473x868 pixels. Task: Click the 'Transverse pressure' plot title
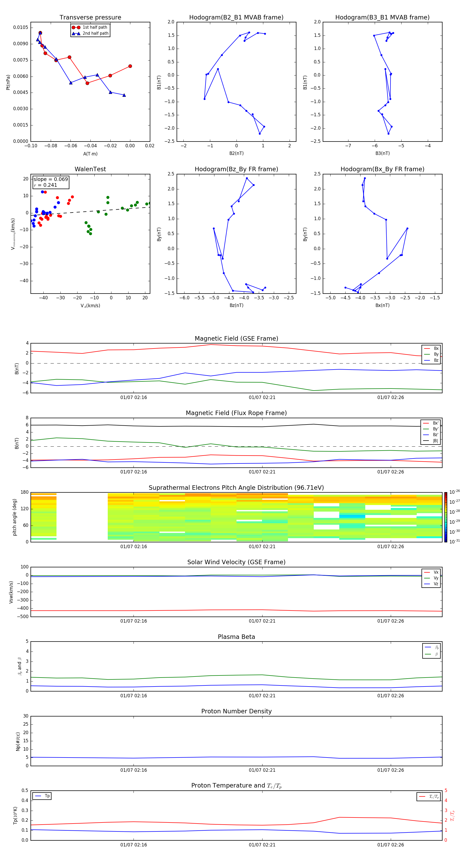[x=90, y=18]
